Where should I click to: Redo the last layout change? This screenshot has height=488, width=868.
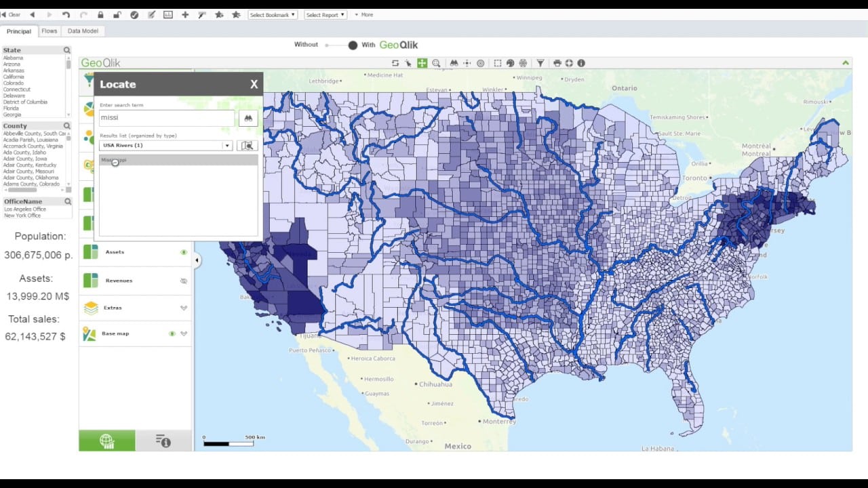(x=83, y=14)
